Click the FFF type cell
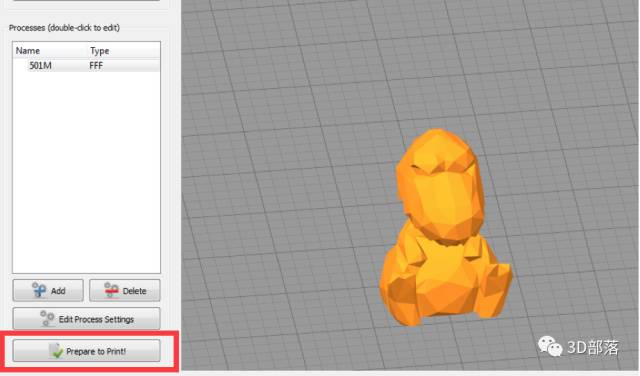 click(x=96, y=65)
